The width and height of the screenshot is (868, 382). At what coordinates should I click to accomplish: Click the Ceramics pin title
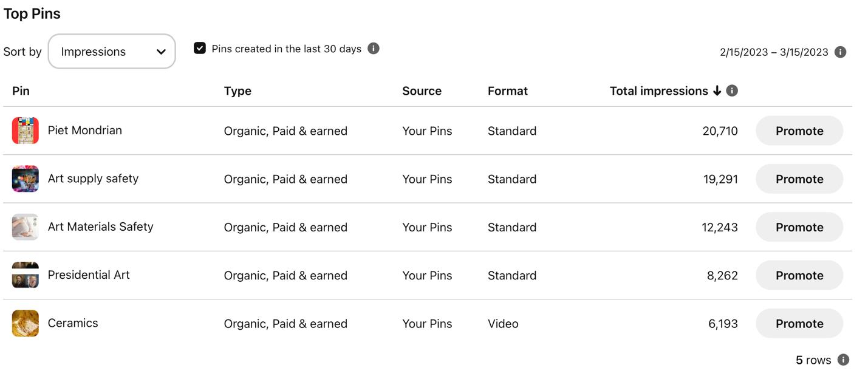(x=73, y=323)
